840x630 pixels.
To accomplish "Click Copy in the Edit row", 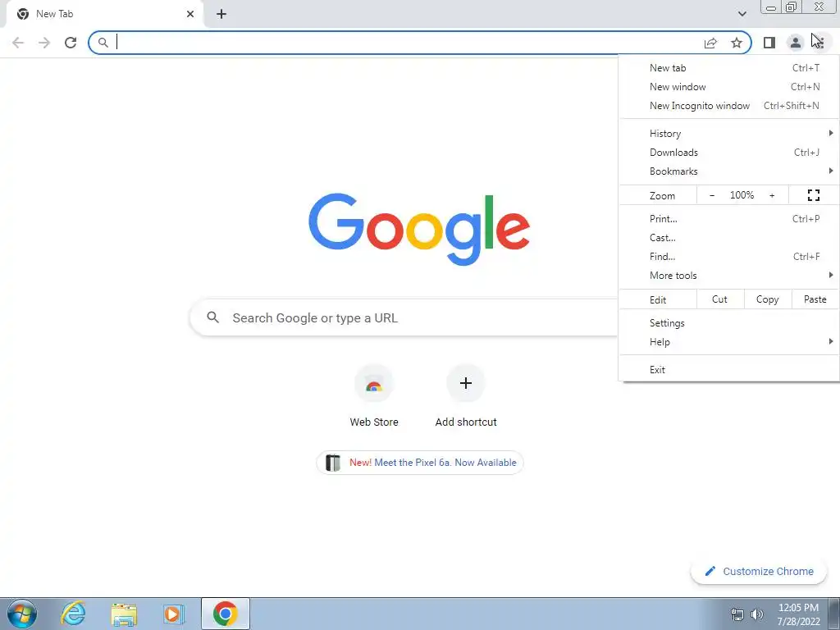I will pos(768,299).
